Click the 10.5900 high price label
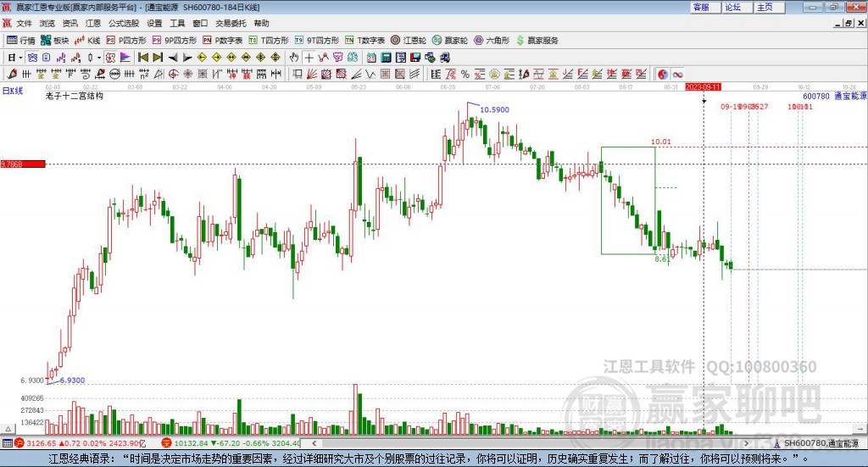This screenshot has width=868, height=467. [x=494, y=109]
